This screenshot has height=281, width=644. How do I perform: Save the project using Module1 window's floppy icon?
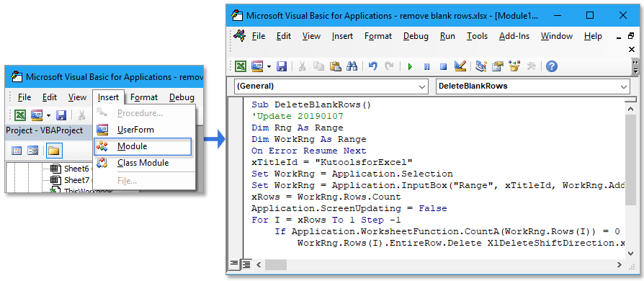tap(282, 66)
